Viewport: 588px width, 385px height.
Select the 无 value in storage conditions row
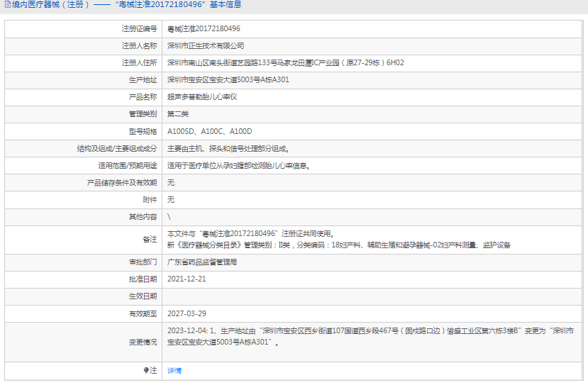[171, 182]
